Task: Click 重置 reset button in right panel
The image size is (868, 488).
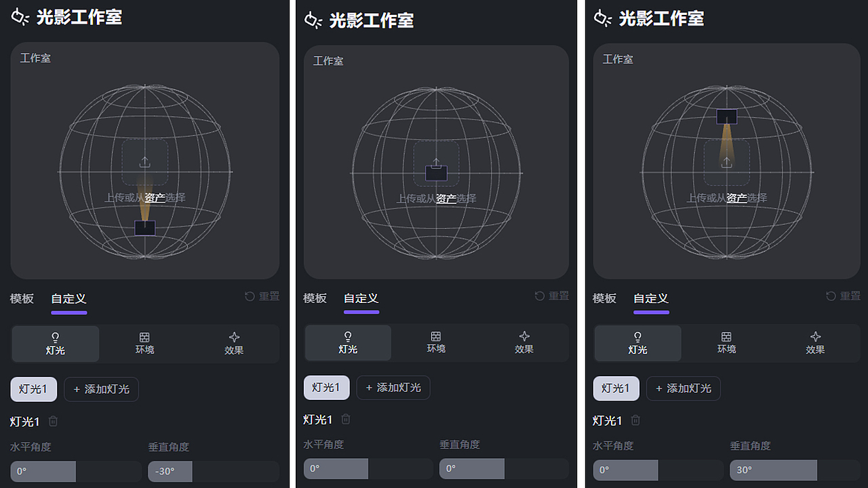Action: click(x=843, y=296)
